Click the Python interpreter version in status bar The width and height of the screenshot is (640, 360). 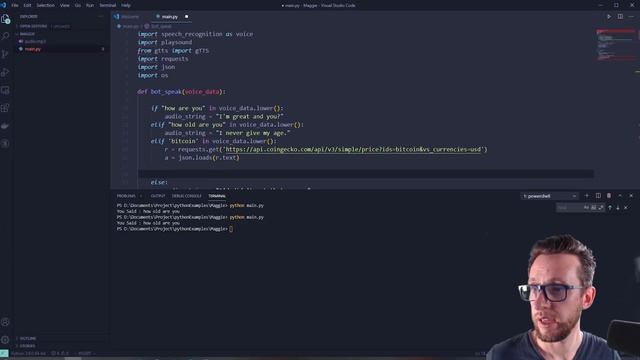pyautogui.click(x=28, y=353)
